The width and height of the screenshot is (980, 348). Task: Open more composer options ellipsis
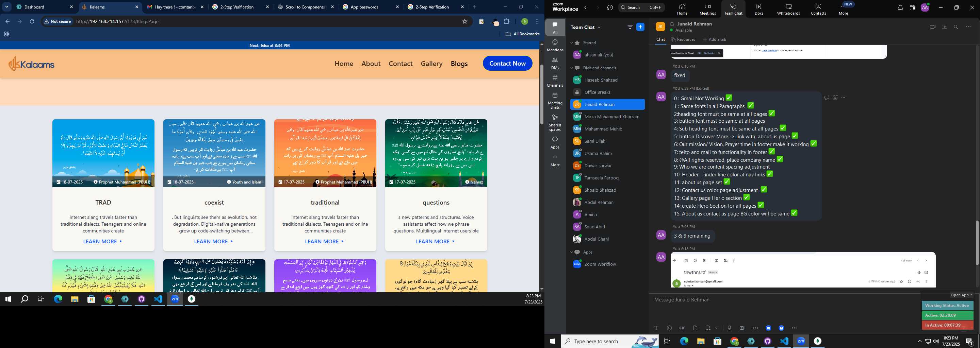tap(794, 328)
